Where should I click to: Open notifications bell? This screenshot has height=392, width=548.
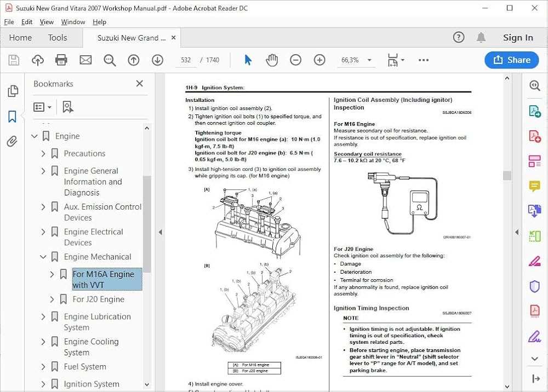[481, 37]
